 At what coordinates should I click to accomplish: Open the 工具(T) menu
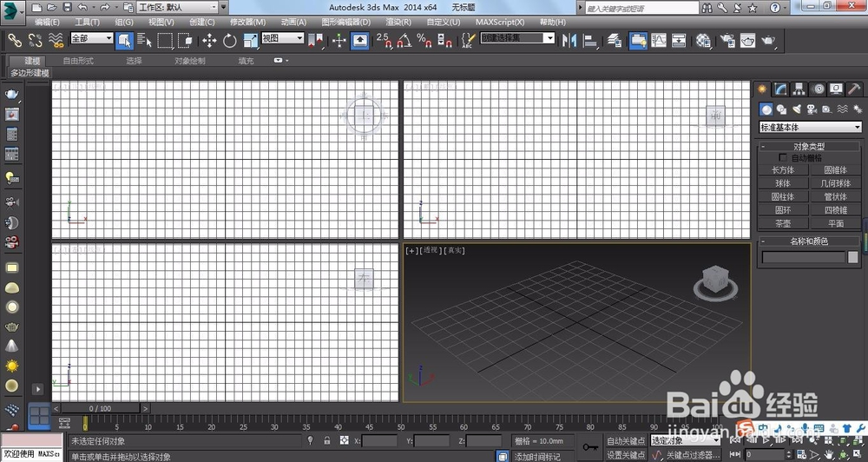88,23
